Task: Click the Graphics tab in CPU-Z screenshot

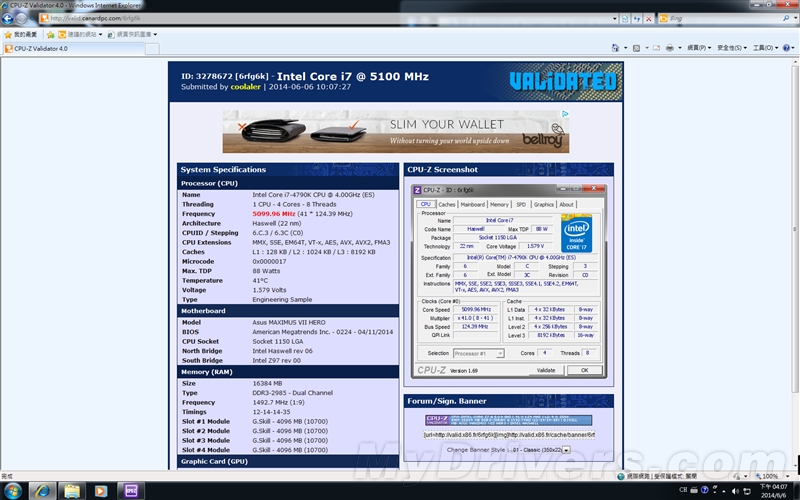Action: coord(543,204)
